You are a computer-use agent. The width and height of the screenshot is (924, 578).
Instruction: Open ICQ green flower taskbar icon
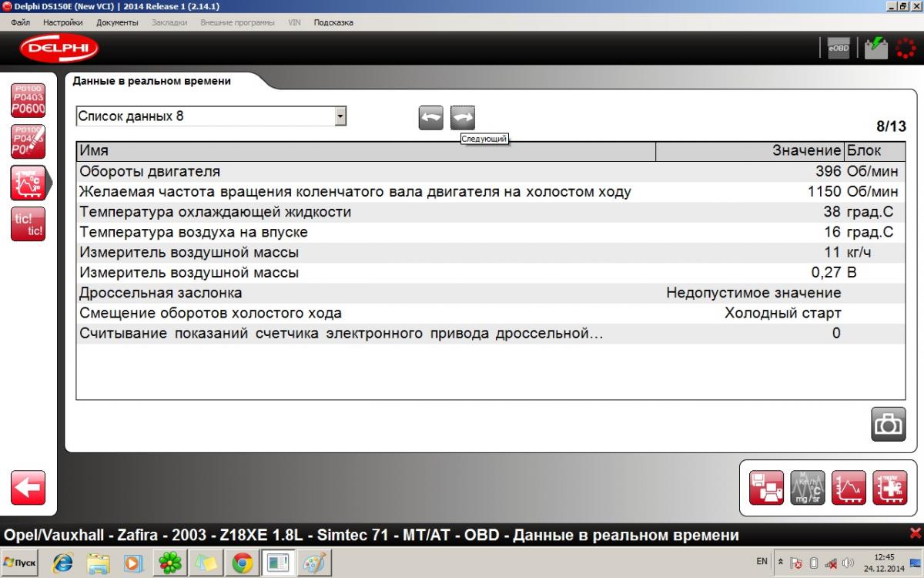click(170, 563)
